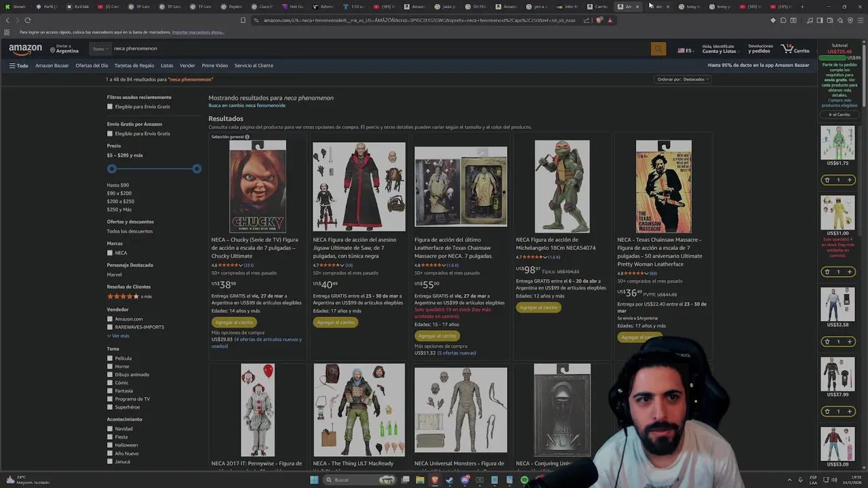This screenshot has width=868, height=488.
Task: Open the Todo hamburger menu
Action: 18,66
